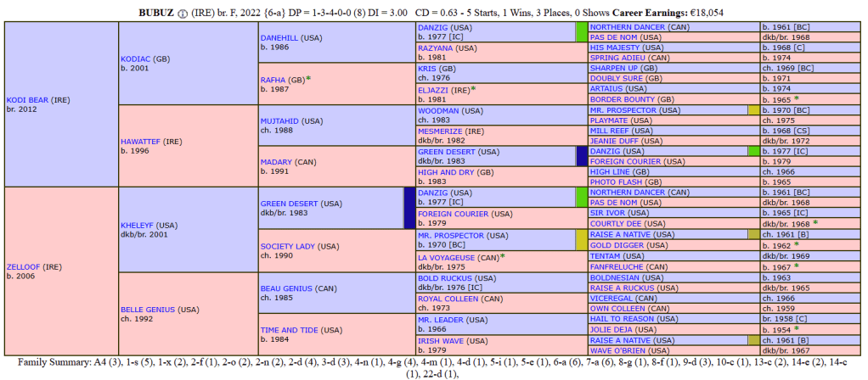This screenshot has width=868, height=380.
Task: Open the SOCIETY LADY link
Action: point(287,246)
